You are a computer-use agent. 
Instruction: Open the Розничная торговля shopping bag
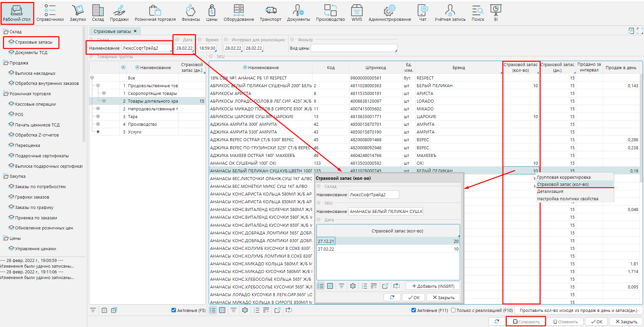pos(155,13)
